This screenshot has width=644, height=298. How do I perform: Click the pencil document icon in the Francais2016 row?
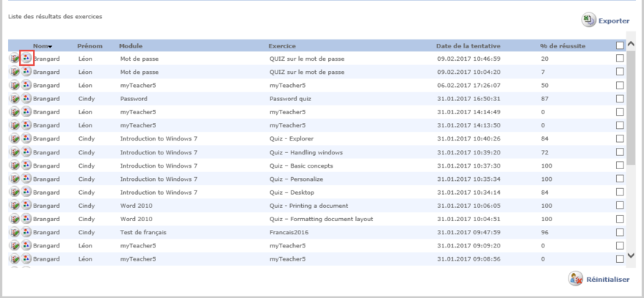pos(15,232)
